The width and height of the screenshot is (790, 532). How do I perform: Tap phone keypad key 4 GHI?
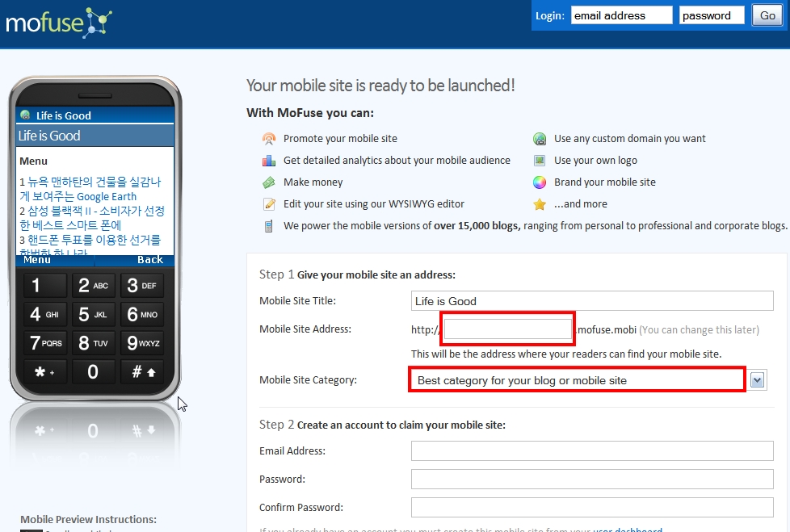45,314
